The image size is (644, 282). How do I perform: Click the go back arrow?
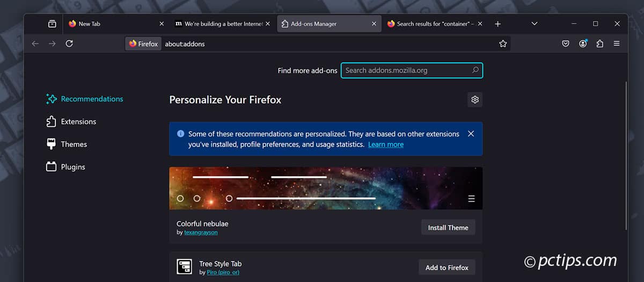[35, 44]
